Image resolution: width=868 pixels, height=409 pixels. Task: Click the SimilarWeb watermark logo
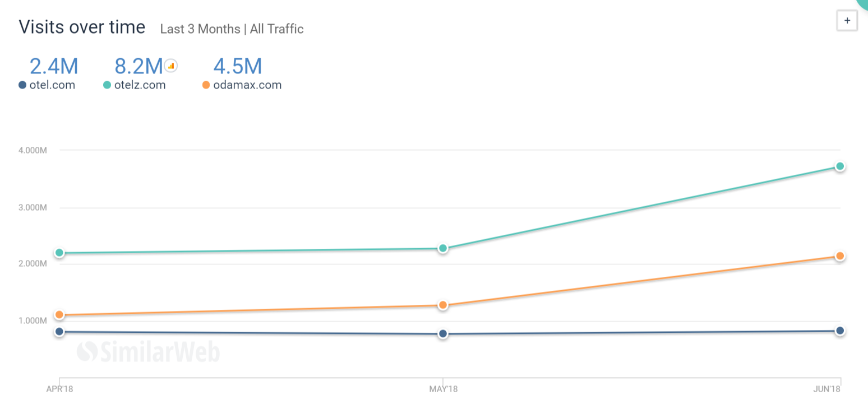(x=149, y=352)
